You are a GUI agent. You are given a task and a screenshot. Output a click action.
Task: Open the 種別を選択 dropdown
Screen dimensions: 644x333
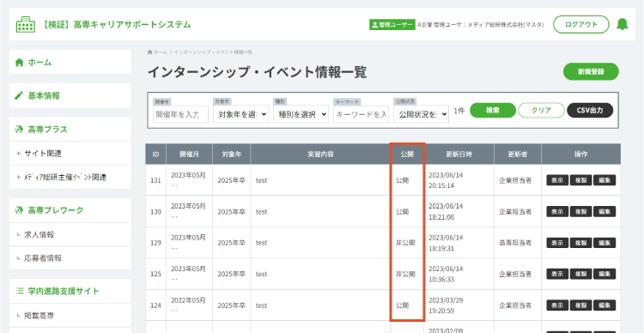click(x=301, y=114)
